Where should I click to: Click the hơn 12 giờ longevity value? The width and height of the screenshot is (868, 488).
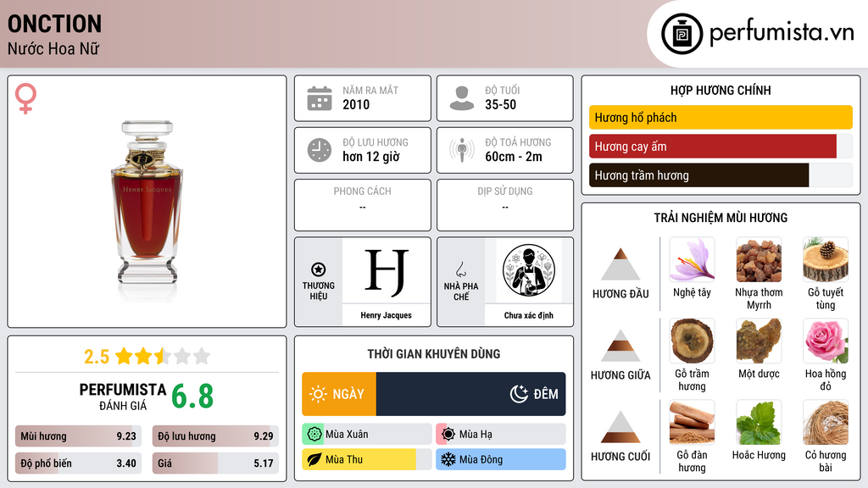371,157
